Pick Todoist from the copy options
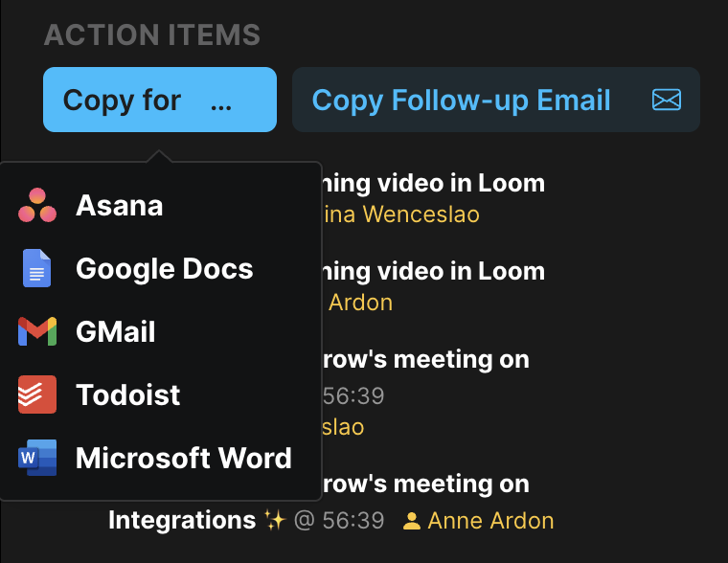This screenshot has height=563, width=728. (161, 394)
